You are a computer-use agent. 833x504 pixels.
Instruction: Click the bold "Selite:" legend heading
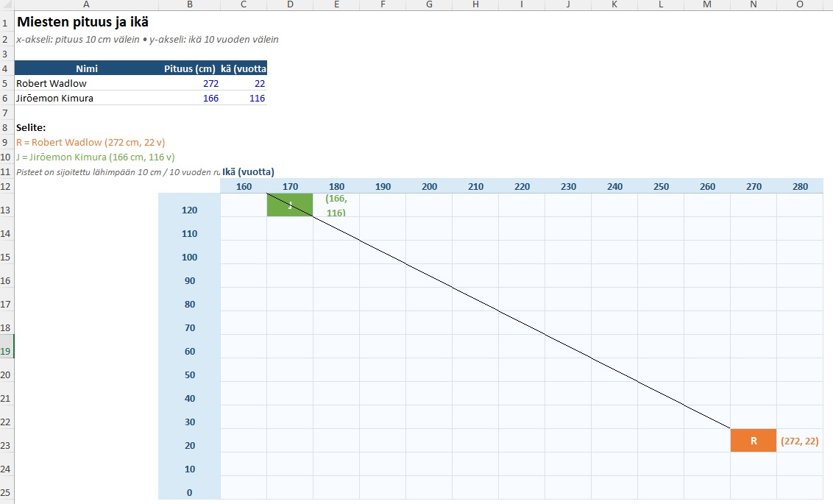pos(31,128)
